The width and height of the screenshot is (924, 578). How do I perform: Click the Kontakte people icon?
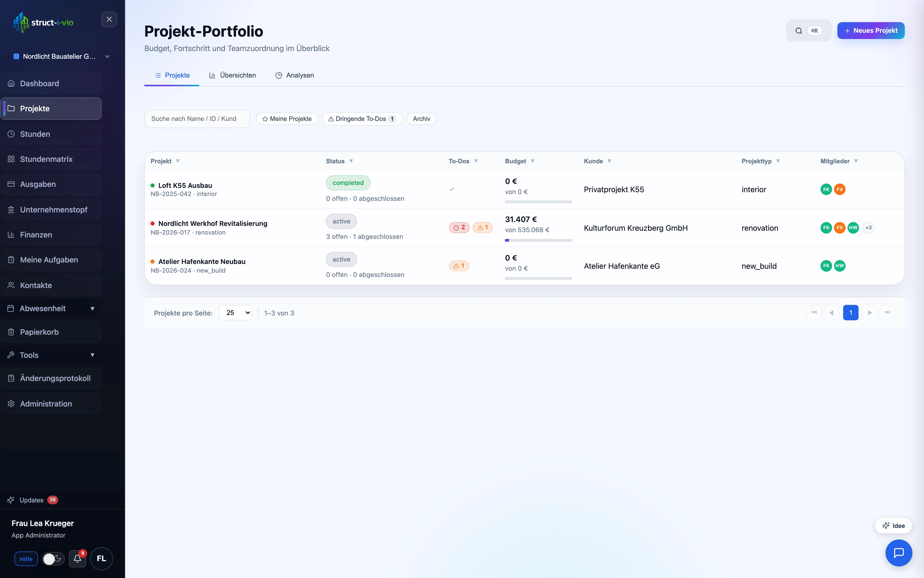click(x=11, y=285)
